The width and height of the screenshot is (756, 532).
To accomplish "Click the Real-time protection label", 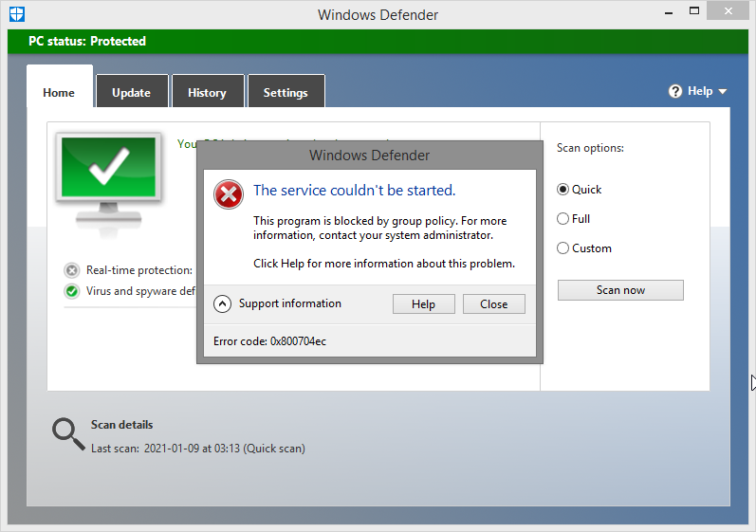I will coord(139,270).
